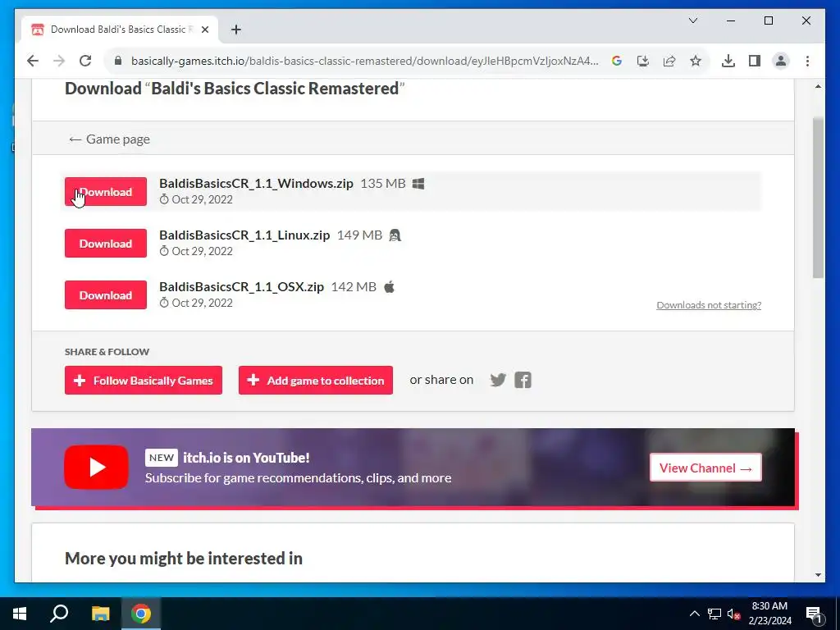Click muted volume icon in tray
Image resolution: width=840 pixels, height=630 pixels.
click(733, 614)
